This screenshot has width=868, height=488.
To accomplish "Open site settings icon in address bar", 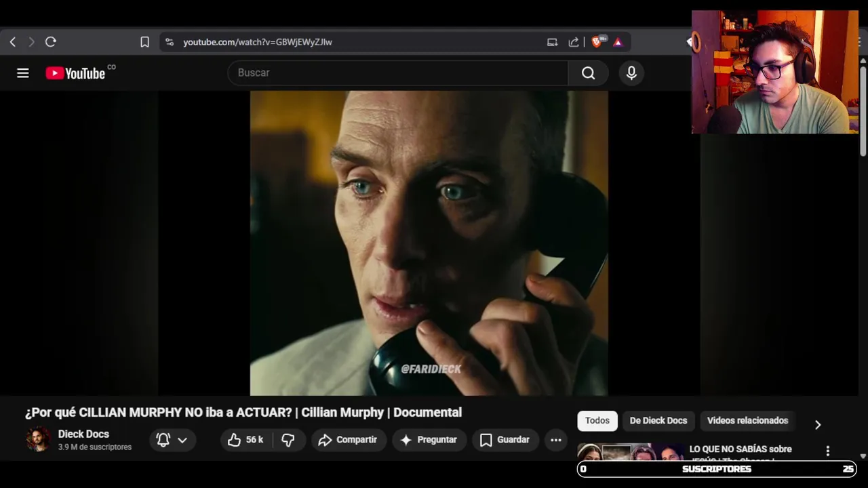I will click(170, 42).
